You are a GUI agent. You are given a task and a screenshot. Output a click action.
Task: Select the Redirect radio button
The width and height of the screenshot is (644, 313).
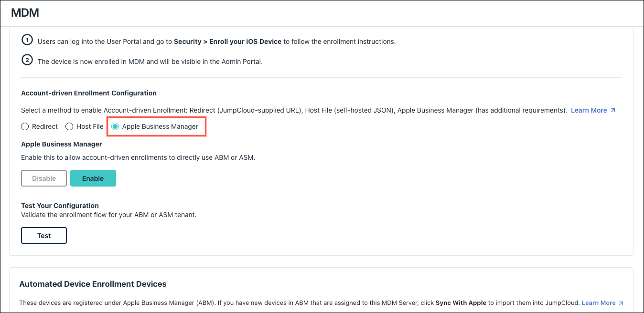[x=25, y=126]
